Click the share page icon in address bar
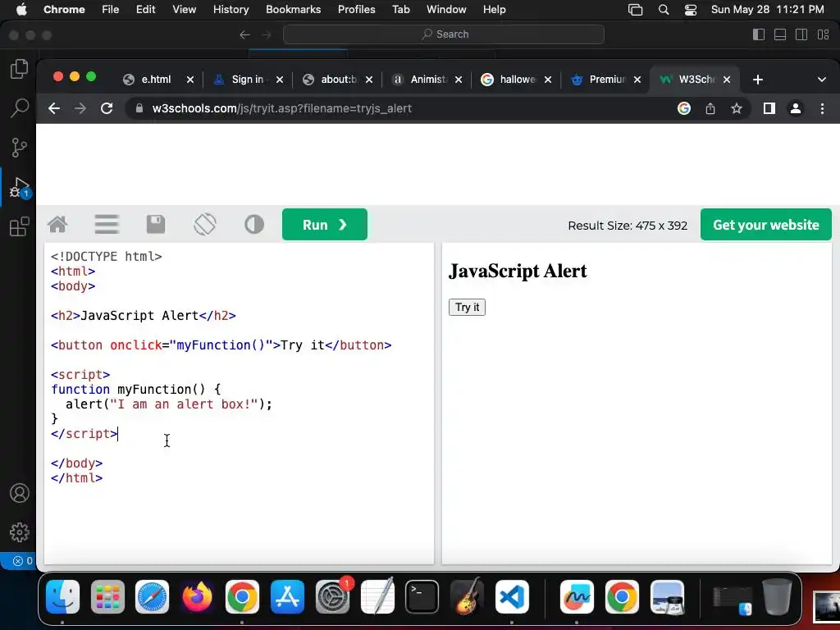The image size is (840, 630). pos(710,108)
